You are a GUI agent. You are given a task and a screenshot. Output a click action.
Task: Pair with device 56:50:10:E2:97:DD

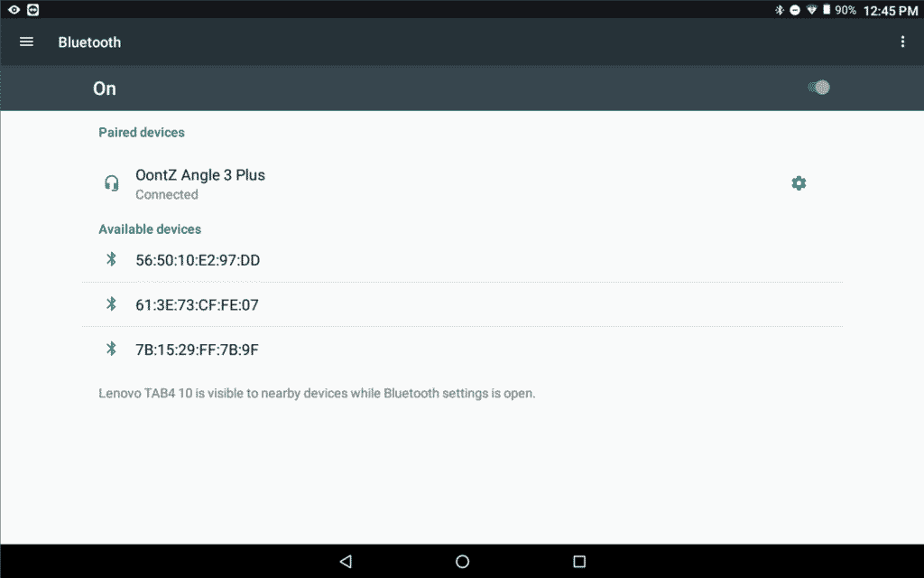click(x=198, y=260)
